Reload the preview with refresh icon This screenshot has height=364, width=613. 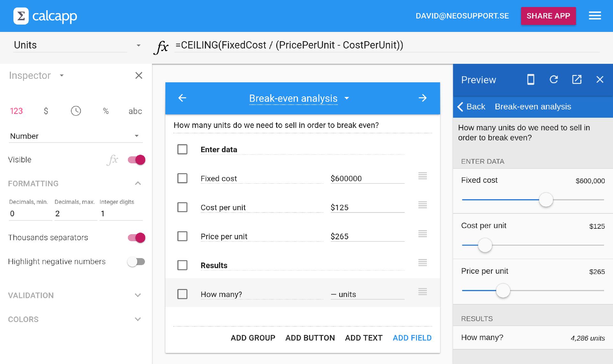pyautogui.click(x=554, y=79)
